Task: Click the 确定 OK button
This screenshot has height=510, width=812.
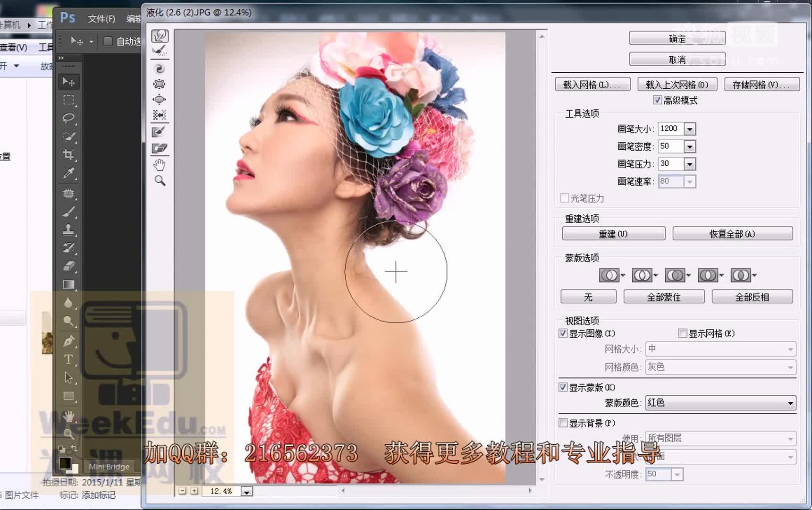Action: pyautogui.click(x=677, y=39)
